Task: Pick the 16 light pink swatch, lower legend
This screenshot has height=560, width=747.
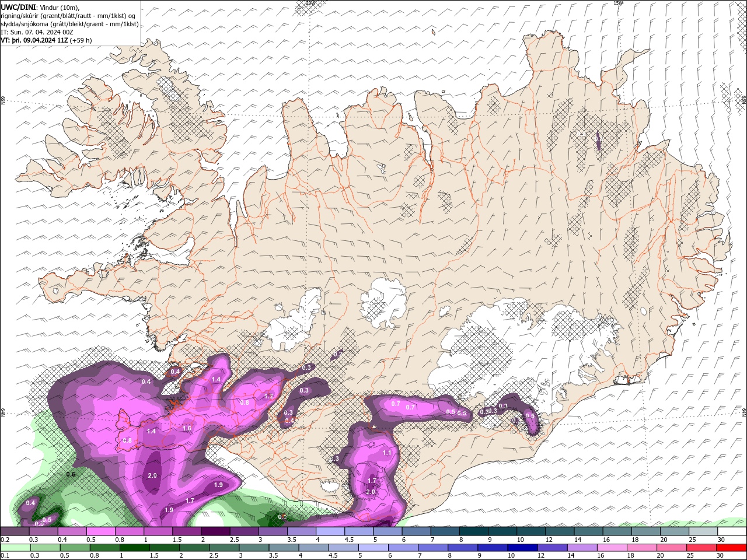Action: [x=611, y=548]
